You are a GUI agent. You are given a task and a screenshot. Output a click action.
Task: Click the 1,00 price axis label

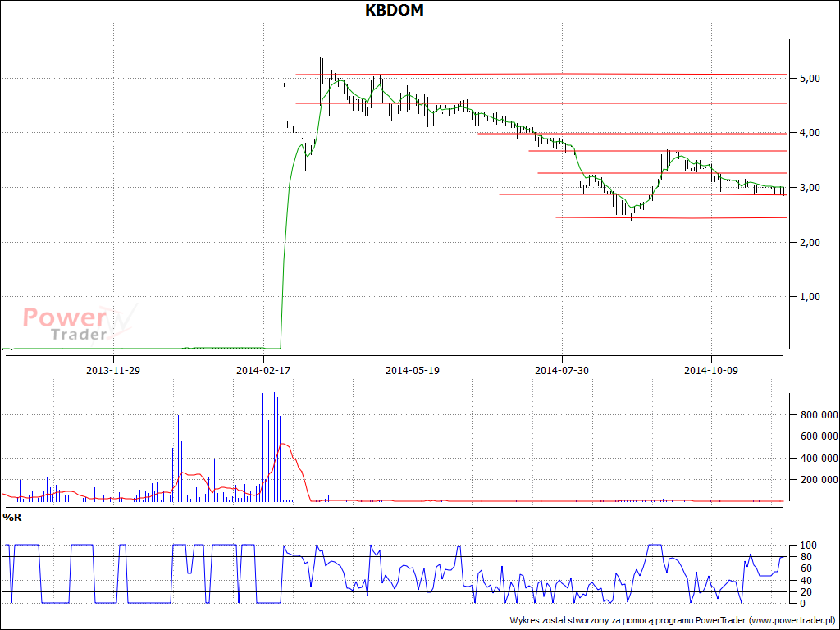[x=810, y=296]
